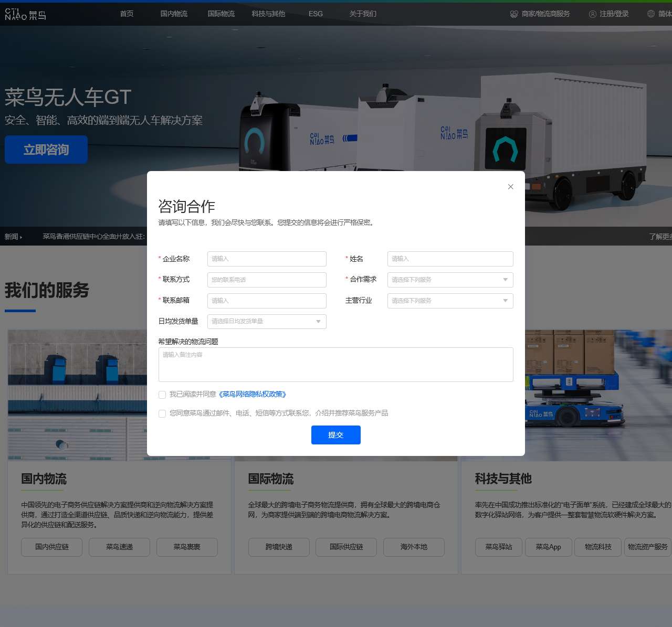Select the ESG navigation item
This screenshot has width=672, height=627.
pyautogui.click(x=316, y=14)
